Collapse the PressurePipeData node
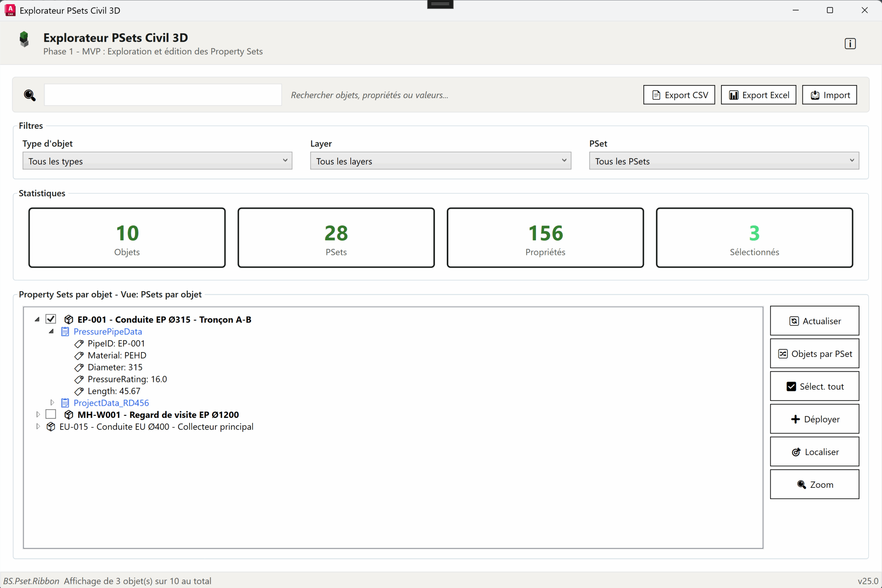 [51, 331]
